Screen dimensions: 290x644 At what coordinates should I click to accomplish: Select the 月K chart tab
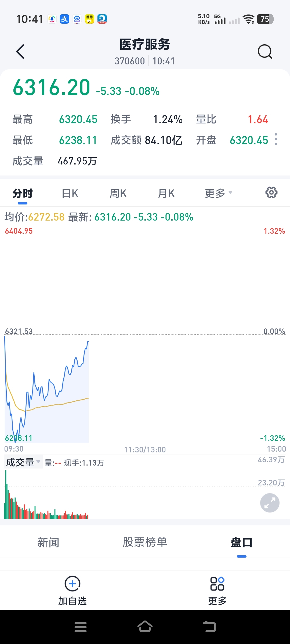(x=166, y=193)
